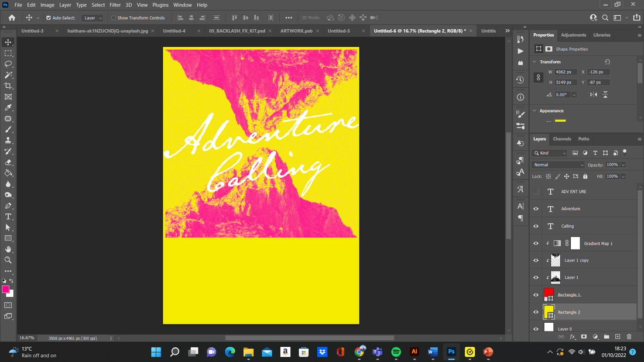
Task: Click the pink foreground color swatch
Action: pos(5,289)
